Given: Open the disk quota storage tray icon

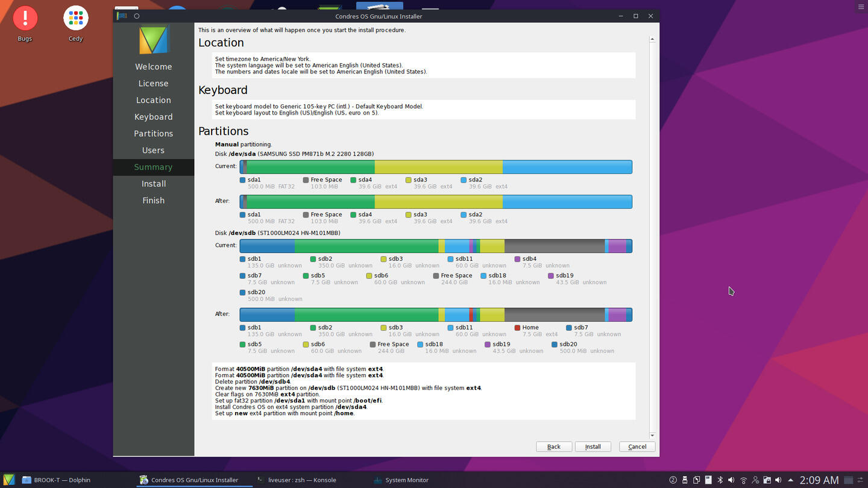Looking at the screenshot, I should (708, 480).
